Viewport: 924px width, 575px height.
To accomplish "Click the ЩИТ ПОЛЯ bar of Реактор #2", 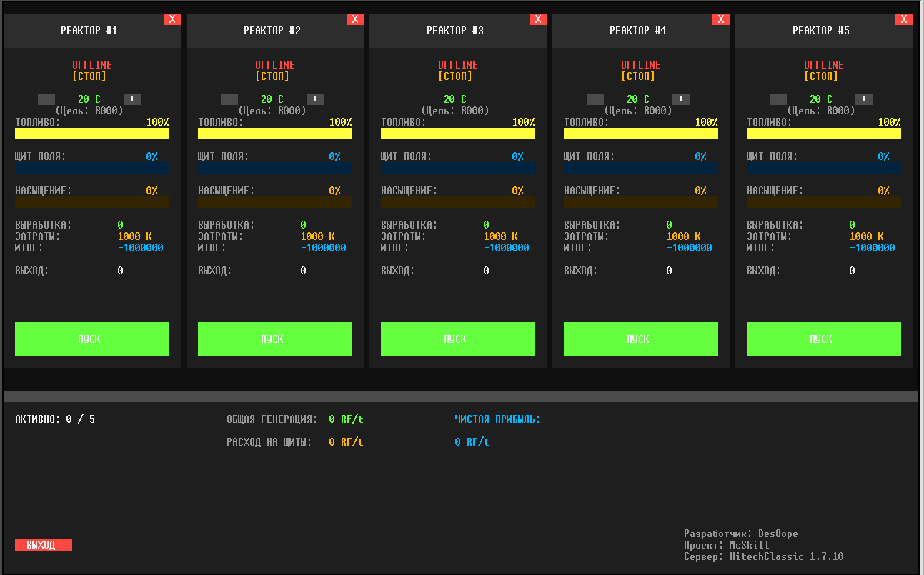I will 275,168.
